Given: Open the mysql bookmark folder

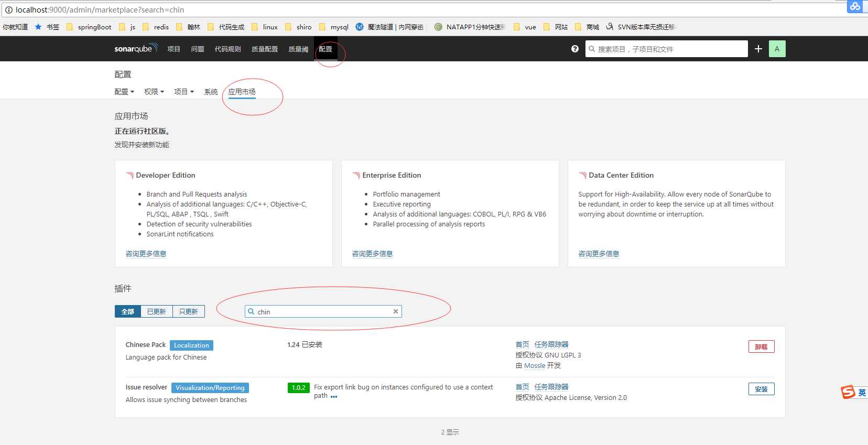Looking at the screenshot, I should click(x=334, y=27).
